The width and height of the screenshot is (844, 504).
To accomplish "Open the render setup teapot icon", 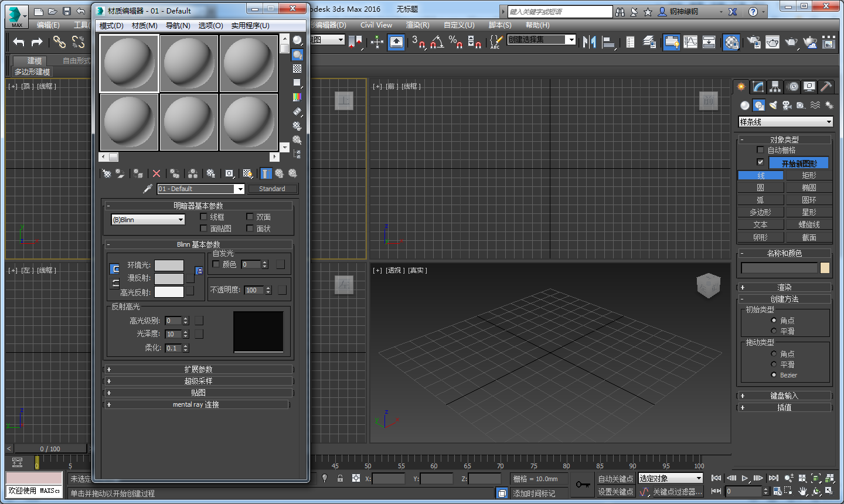I will click(x=754, y=42).
